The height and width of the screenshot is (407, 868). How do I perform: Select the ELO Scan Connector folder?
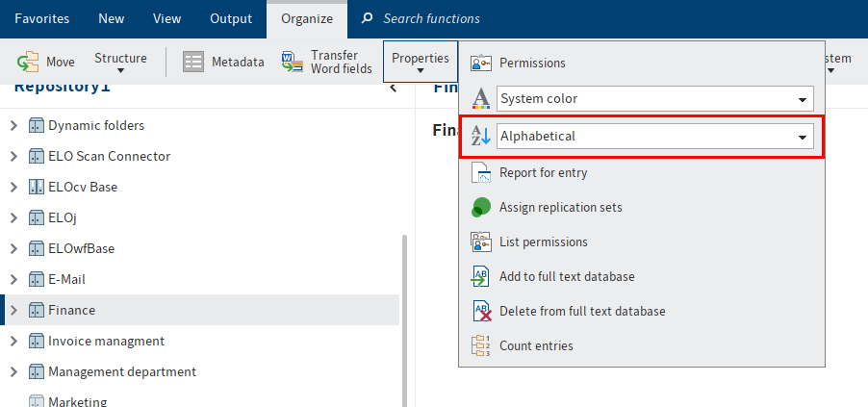(109, 156)
